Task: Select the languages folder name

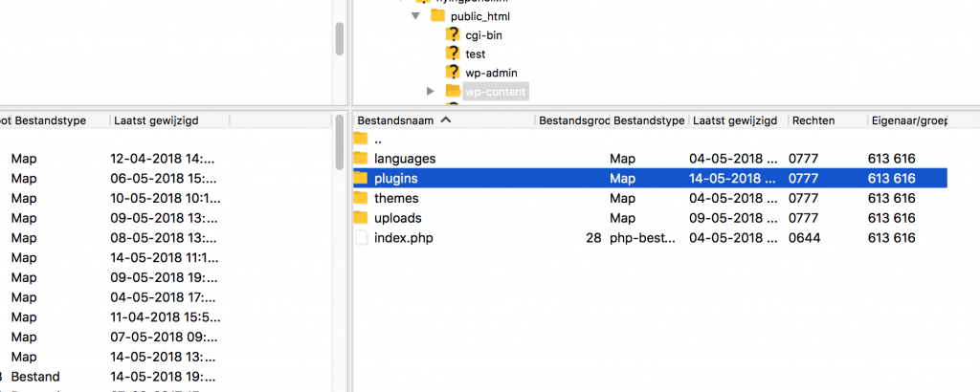Action: pyautogui.click(x=405, y=159)
